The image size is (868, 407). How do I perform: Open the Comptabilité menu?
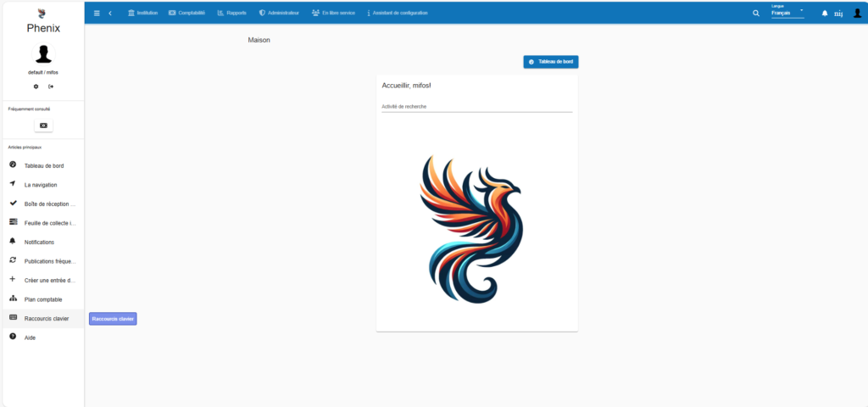(186, 13)
